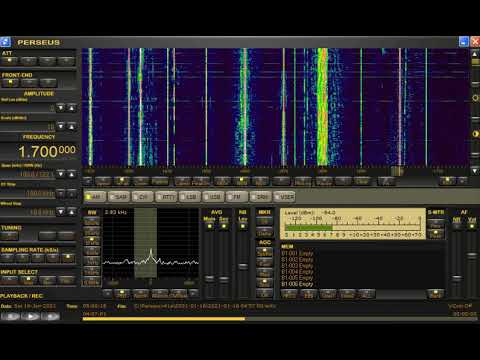Click the lit second S-MTR button

pyautogui.click(x=436, y=234)
